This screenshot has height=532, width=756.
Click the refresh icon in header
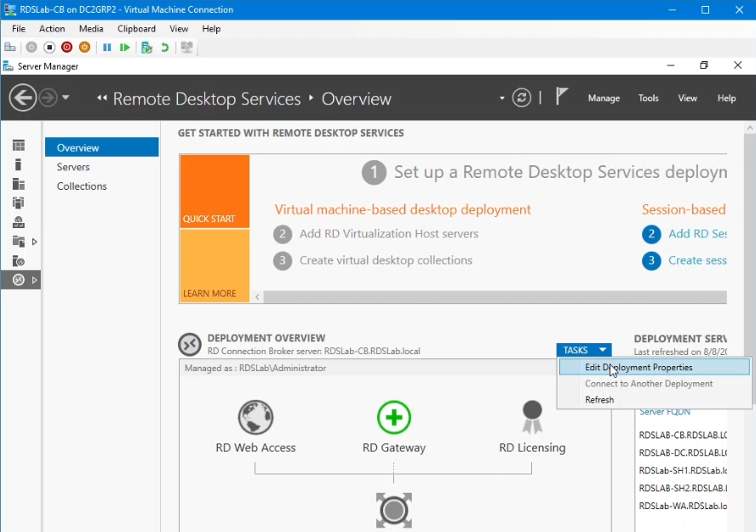click(522, 98)
